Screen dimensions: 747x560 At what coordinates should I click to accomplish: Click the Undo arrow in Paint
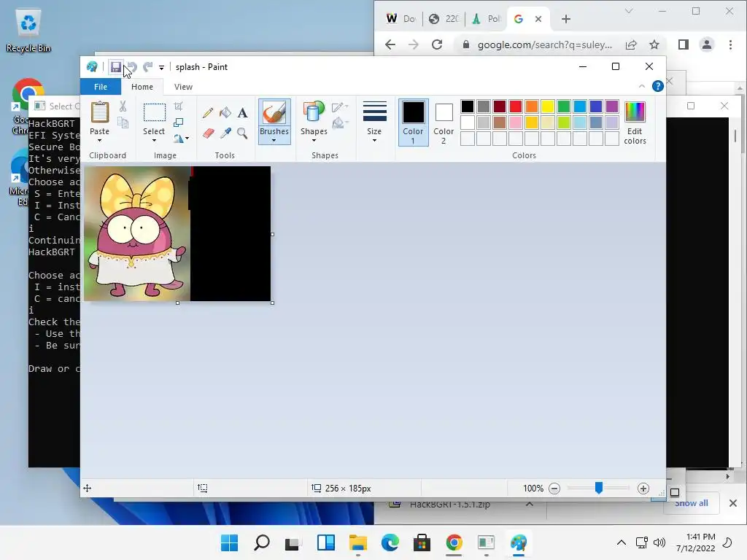pos(133,67)
